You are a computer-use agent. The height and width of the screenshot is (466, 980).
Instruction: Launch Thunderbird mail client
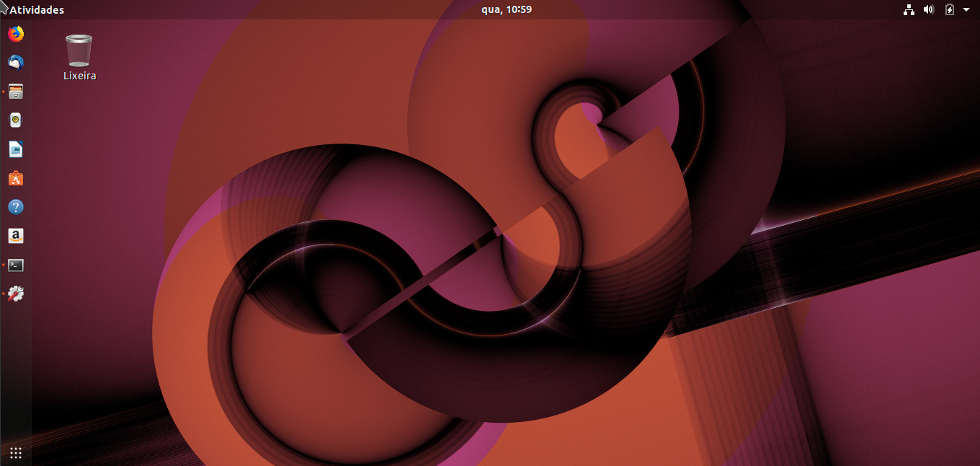15,62
